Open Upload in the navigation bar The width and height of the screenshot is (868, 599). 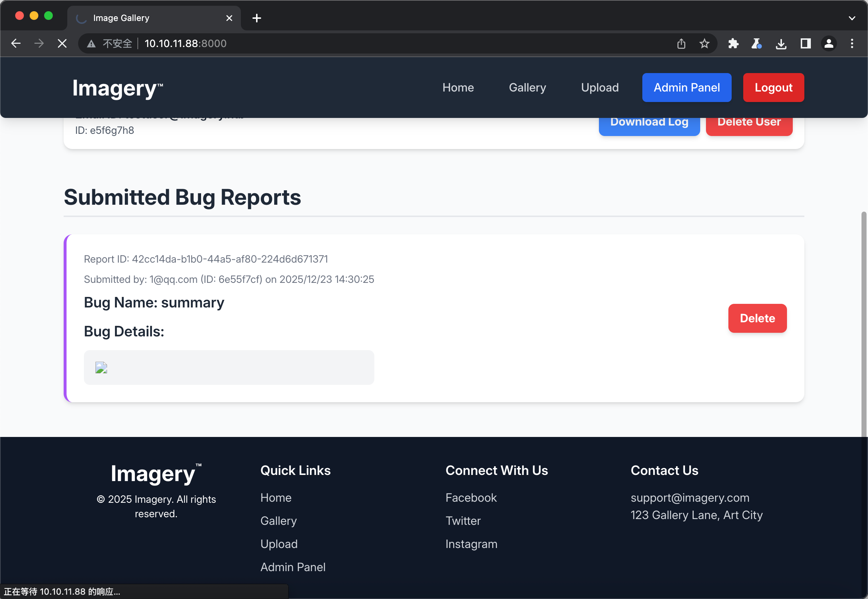click(600, 88)
